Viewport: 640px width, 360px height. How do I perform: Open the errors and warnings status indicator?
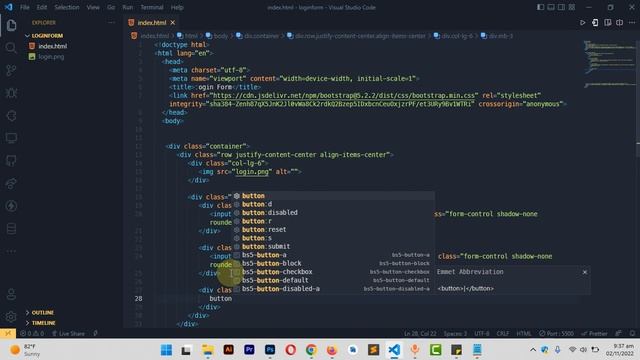(32, 333)
